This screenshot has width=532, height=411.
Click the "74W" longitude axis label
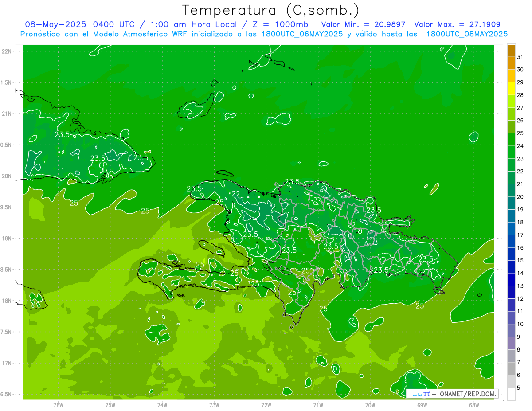click(x=162, y=405)
